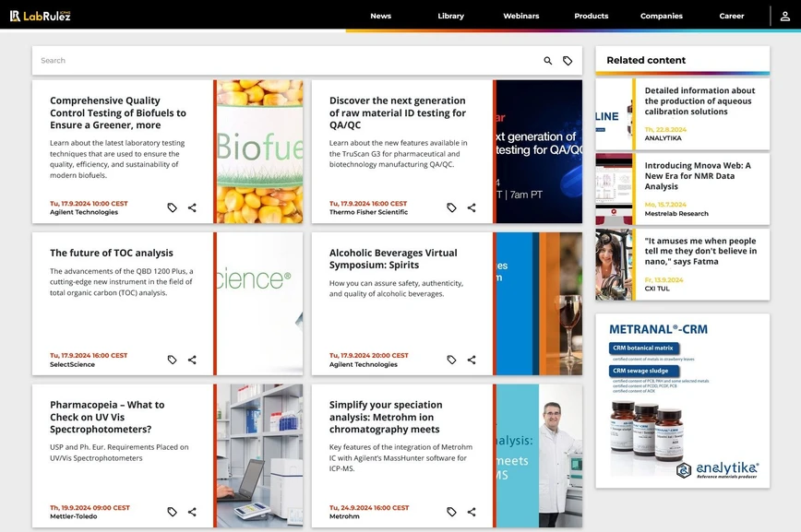Open aqueous calibration solutions related article
Image resolution: width=801 pixels, height=532 pixels.
(x=699, y=101)
